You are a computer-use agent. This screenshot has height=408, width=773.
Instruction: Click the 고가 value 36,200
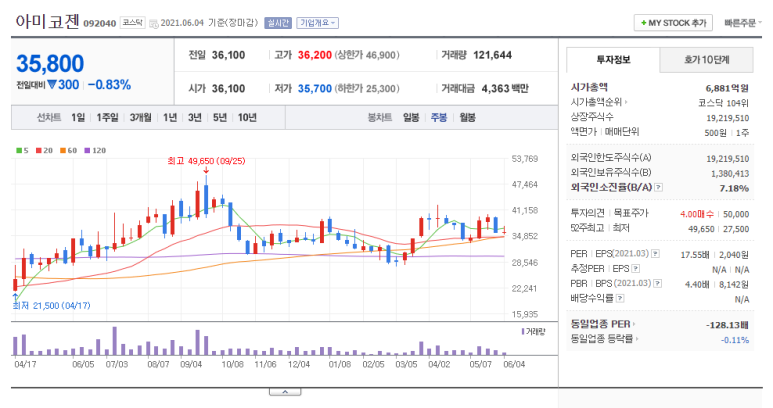click(315, 55)
